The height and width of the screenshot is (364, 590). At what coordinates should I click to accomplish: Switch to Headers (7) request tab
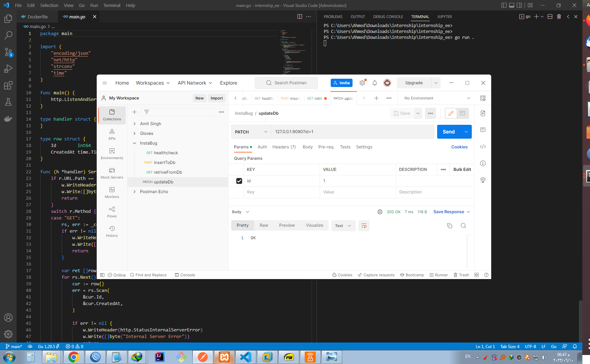[284, 147]
